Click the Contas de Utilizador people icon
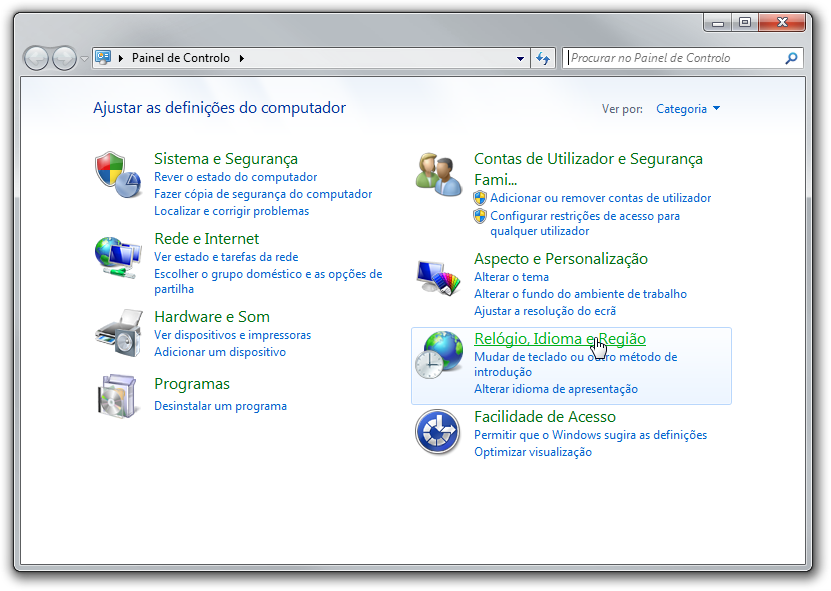831x591 pixels. (438, 173)
